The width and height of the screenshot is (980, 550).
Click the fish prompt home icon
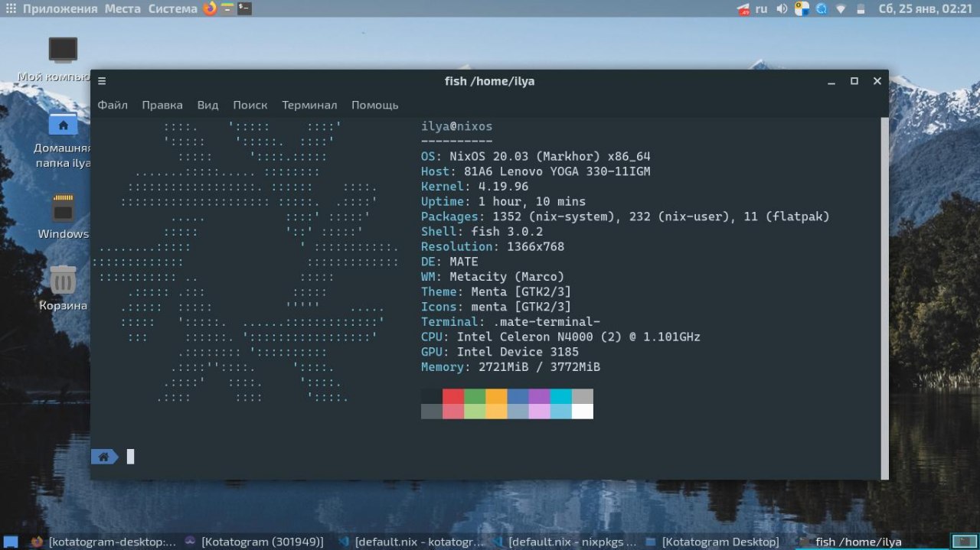[x=104, y=457]
